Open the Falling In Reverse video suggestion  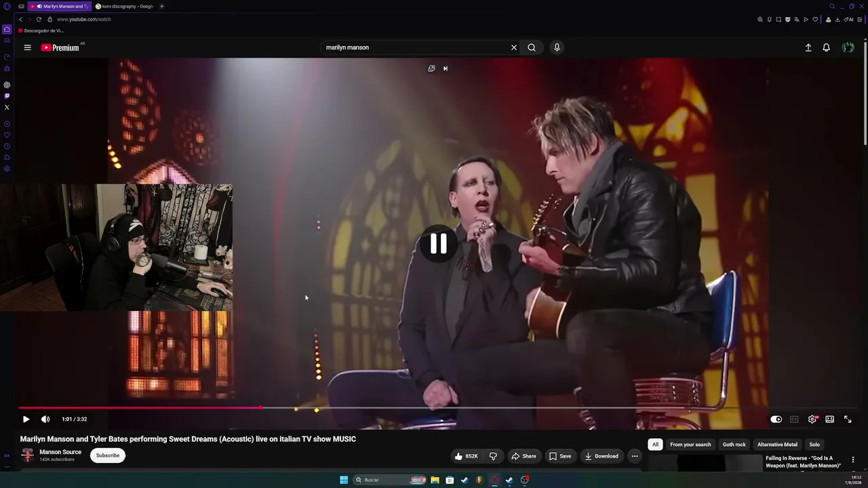pos(803,462)
